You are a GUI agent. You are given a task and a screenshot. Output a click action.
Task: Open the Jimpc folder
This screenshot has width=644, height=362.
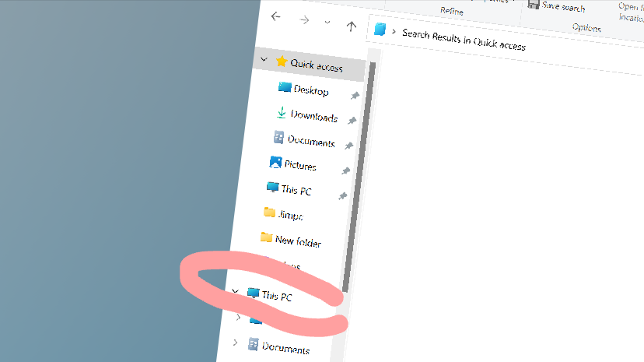tap(290, 215)
